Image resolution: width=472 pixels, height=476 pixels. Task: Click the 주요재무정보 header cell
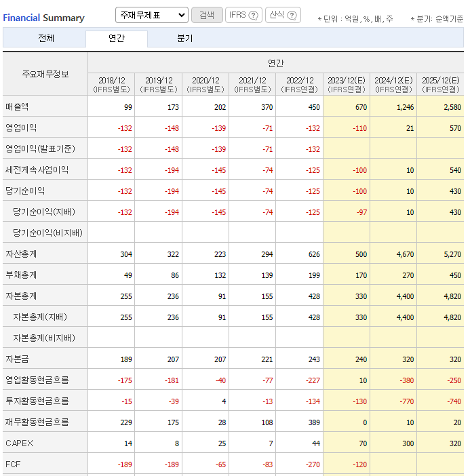pyautogui.click(x=45, y=74)
